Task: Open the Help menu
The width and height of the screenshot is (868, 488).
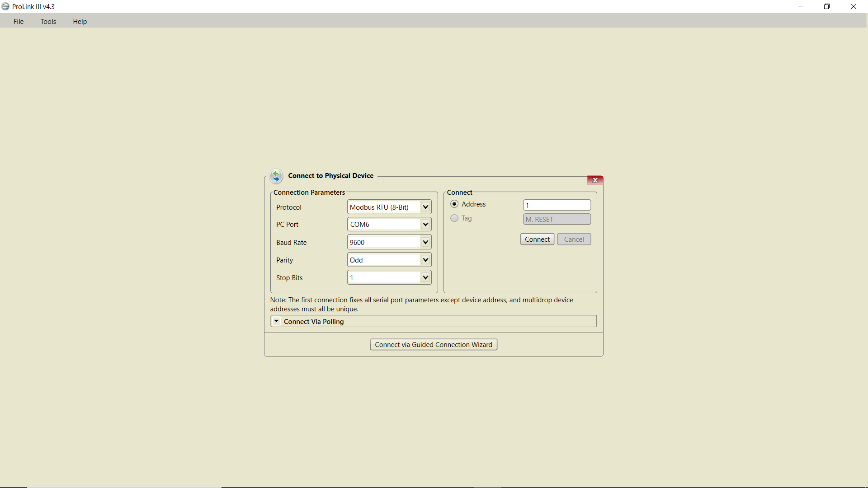Action: tap(79, 21)
